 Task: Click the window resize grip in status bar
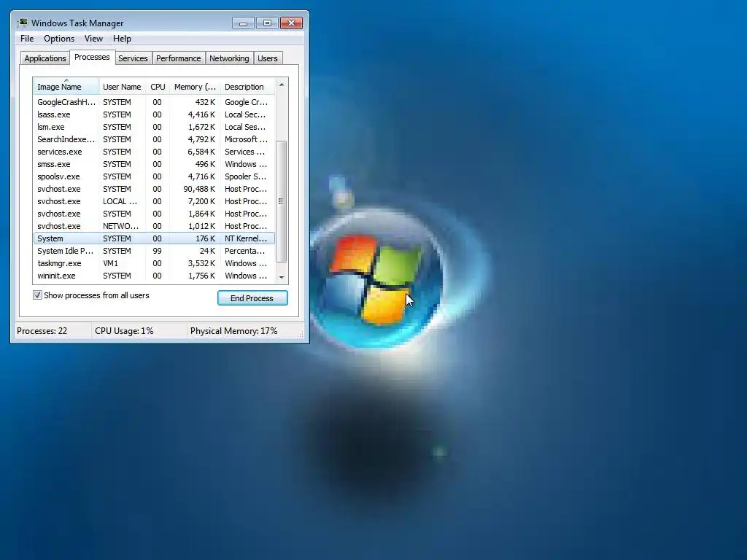click(x=300, y=334)
